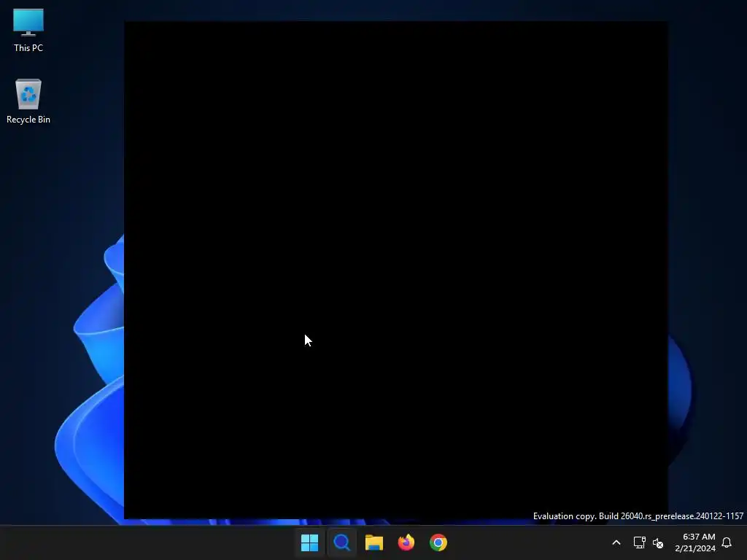Show hidden icons in the system tray
The width and height of the screenshot is (747, 560).
click(x=616, y=542)
